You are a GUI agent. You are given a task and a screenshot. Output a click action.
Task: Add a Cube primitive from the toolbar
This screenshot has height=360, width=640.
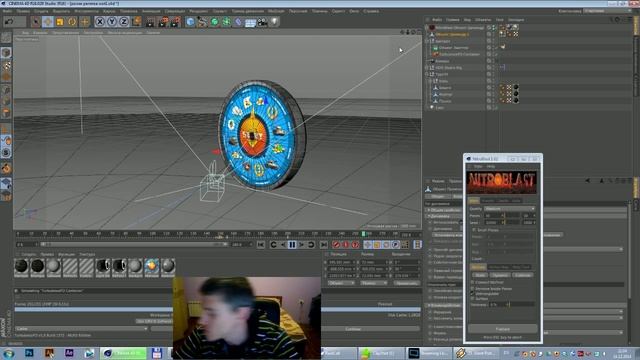[x=190, y=22]
